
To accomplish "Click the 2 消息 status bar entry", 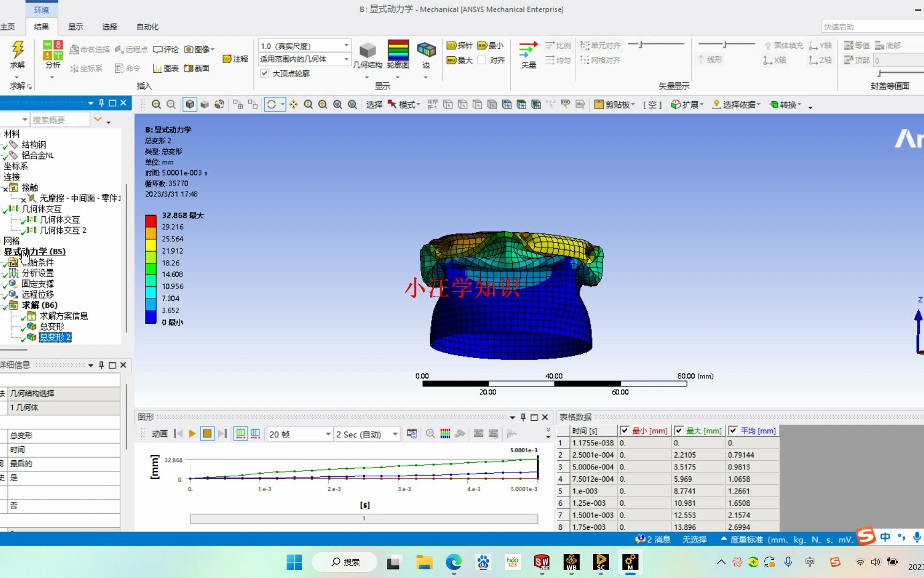I will coord(652,539).
